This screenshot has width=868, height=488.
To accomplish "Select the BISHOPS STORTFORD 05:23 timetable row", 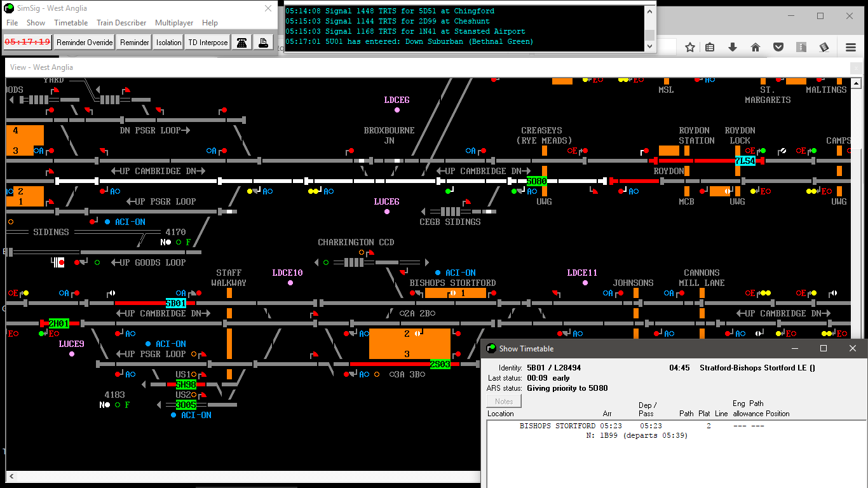I will coord(676,426).
